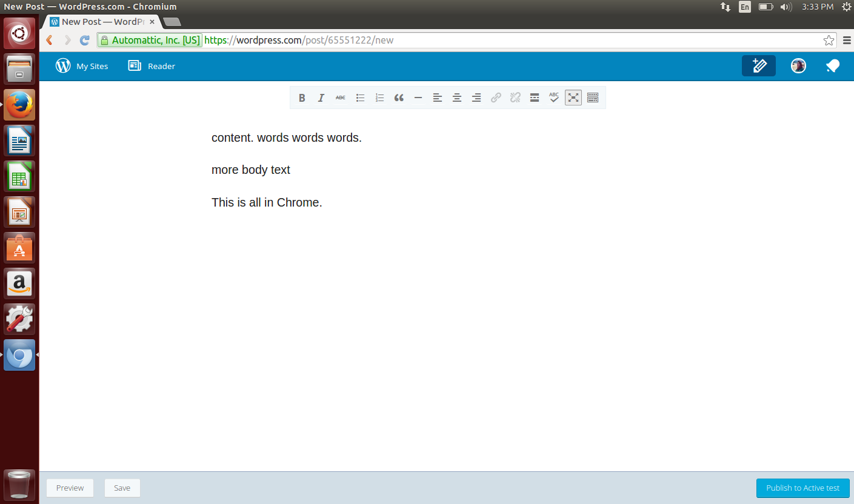Screen dimensions: 854x504
Task: Add a blockquote
Action: pos(399,98)
